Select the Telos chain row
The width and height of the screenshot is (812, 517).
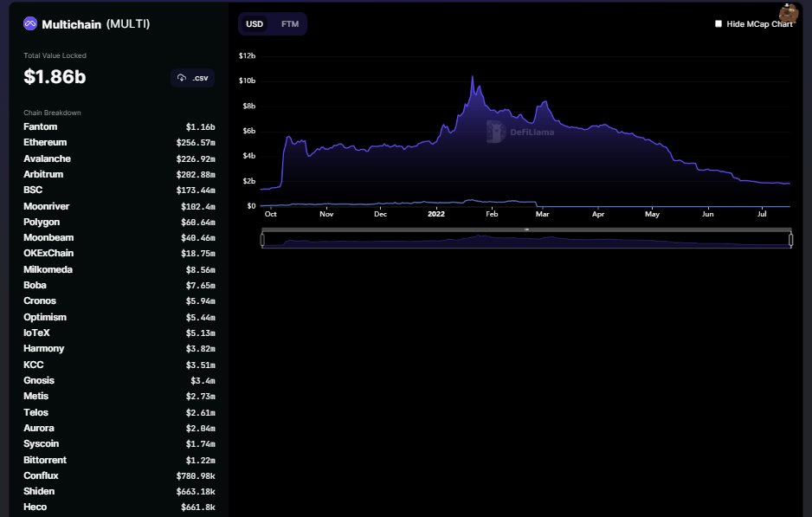(119, 412)
